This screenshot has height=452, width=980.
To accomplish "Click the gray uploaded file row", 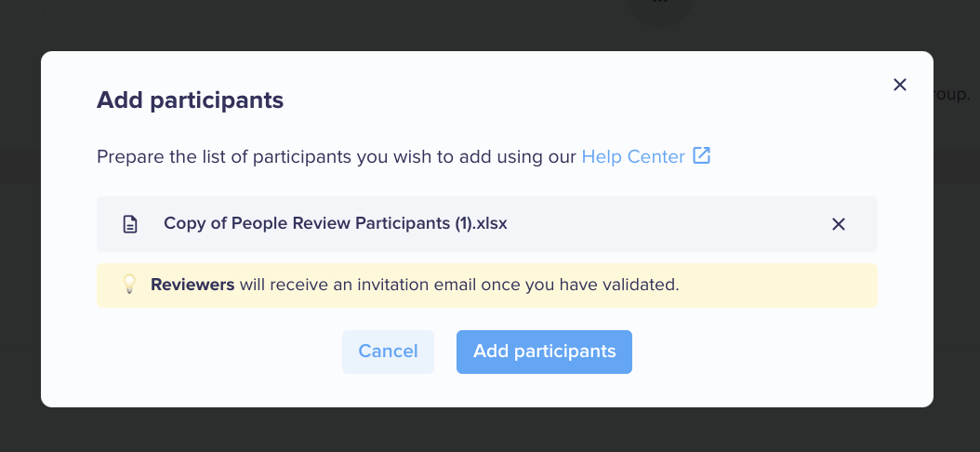I will 487,224.
